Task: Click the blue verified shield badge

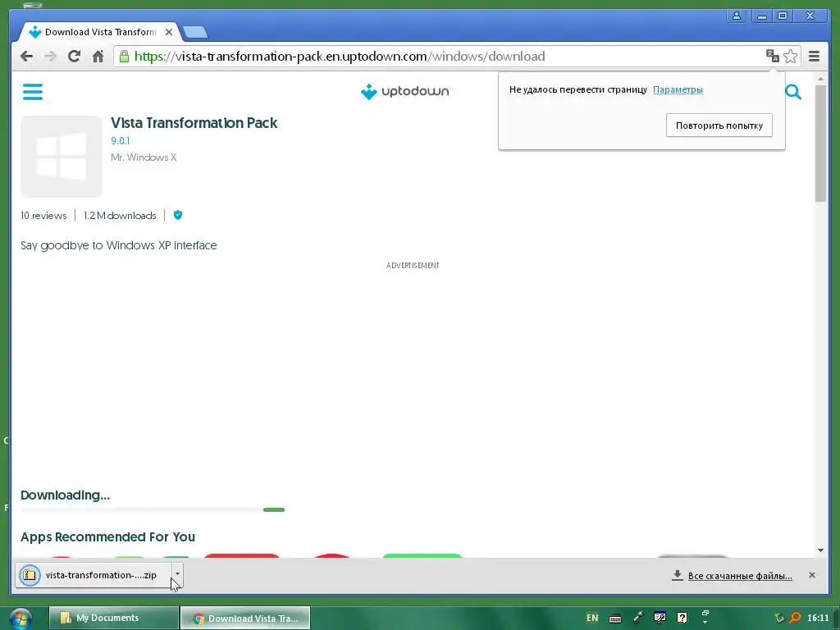Action: 178,216
